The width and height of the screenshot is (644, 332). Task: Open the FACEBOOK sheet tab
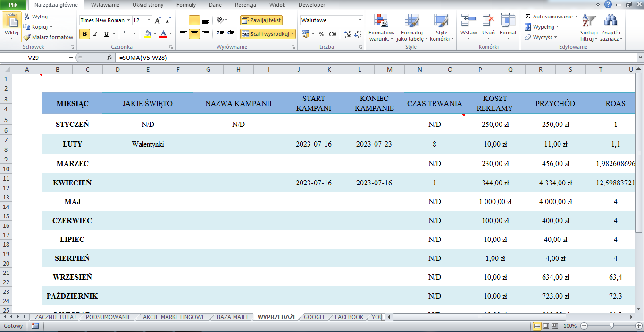[349, 317]
